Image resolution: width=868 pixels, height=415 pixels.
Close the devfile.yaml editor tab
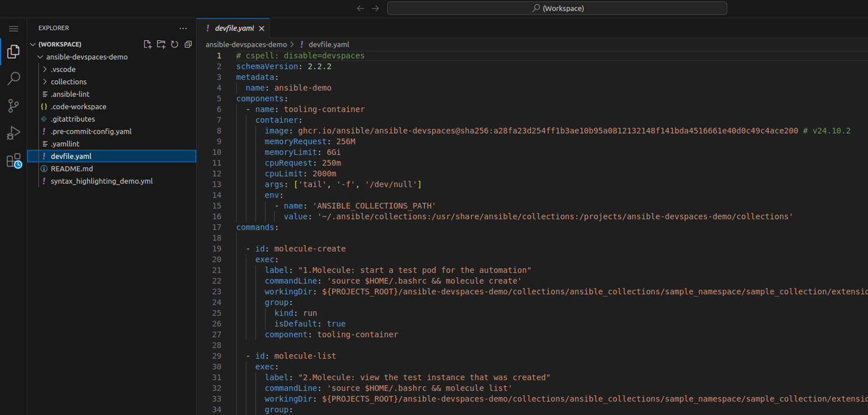[x=262, y=28]
